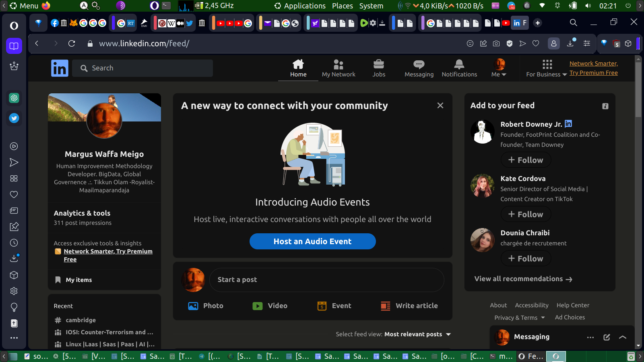Open the Start a post box
Viewport: 644px width, 362px height.
click(x=327, y=280)
